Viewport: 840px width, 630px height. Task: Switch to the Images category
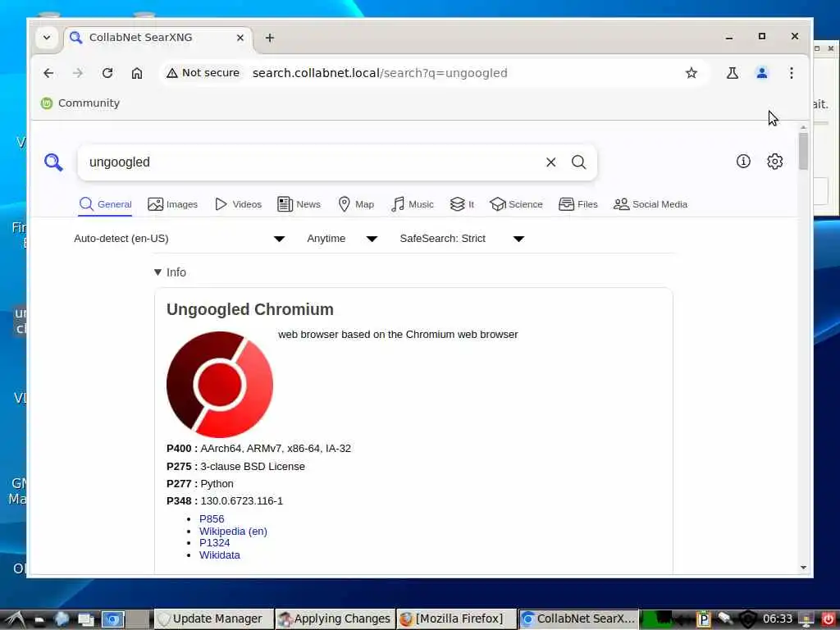click(x=172, y=204)
